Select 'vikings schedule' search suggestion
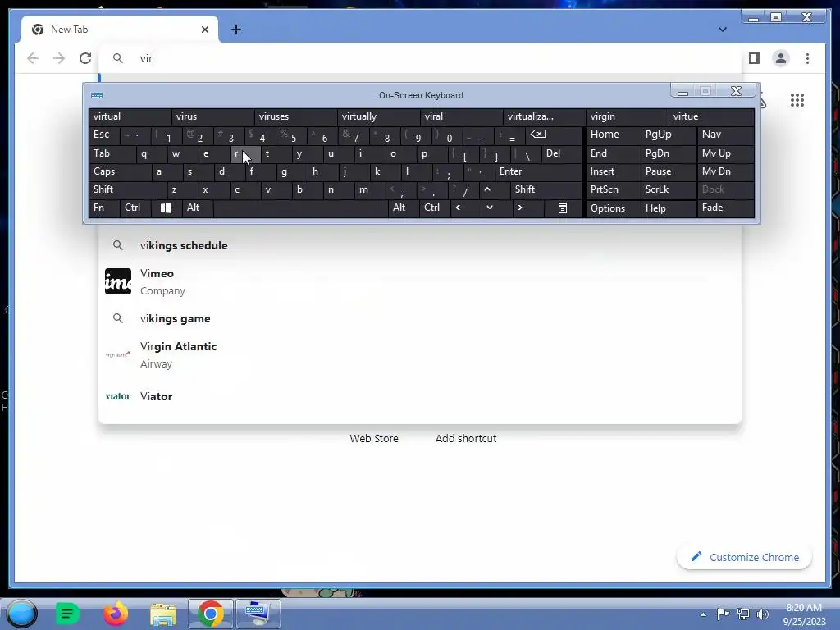Image resolution: width=840 pixels, height=630 pixels. (420, 246)
